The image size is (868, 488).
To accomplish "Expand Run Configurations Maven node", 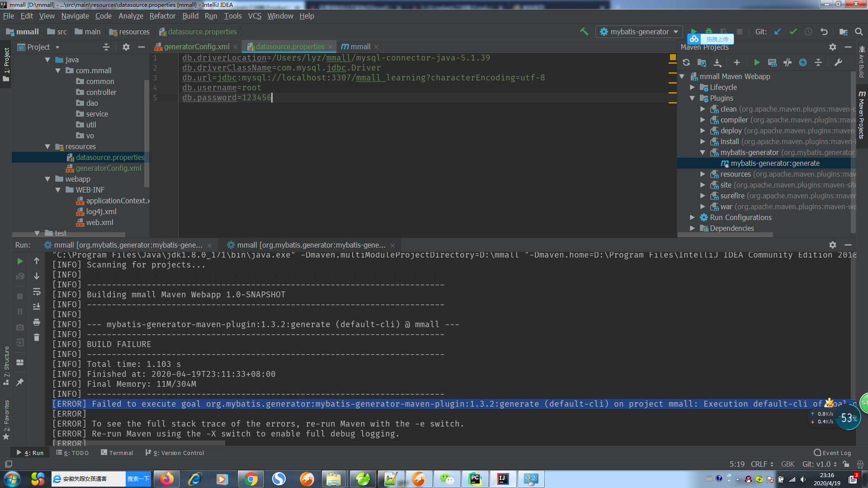I will 692,218.
